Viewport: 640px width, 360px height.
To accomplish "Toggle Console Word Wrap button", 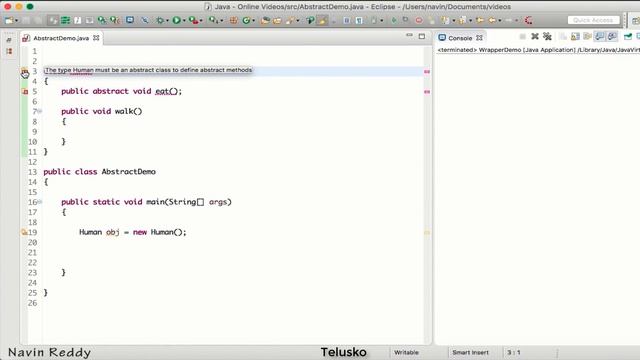I will pyautogui.click(x=587, y=37).
